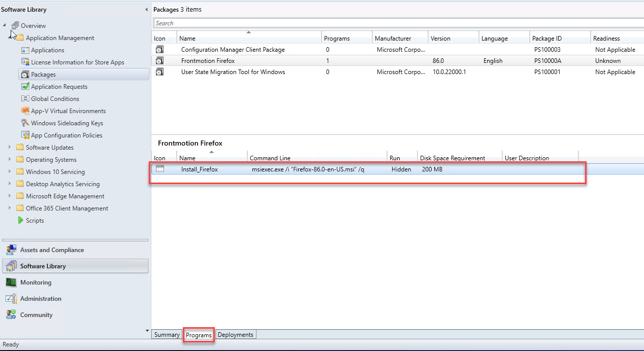644x351 pixels.
Task: Expand the Office 365 Client Management folder
Action: click(10, 208)
